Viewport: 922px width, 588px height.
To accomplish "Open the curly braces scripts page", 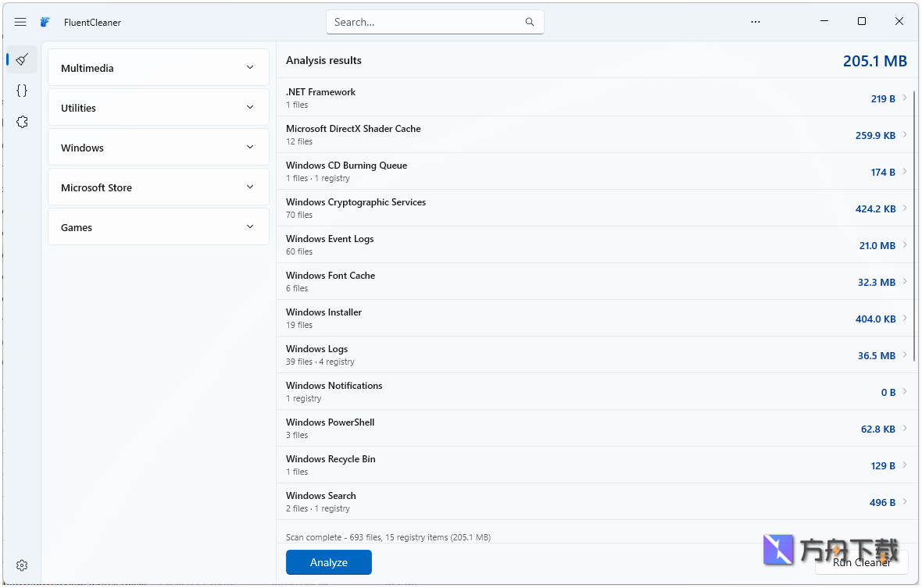I will (x=23, y=91).
